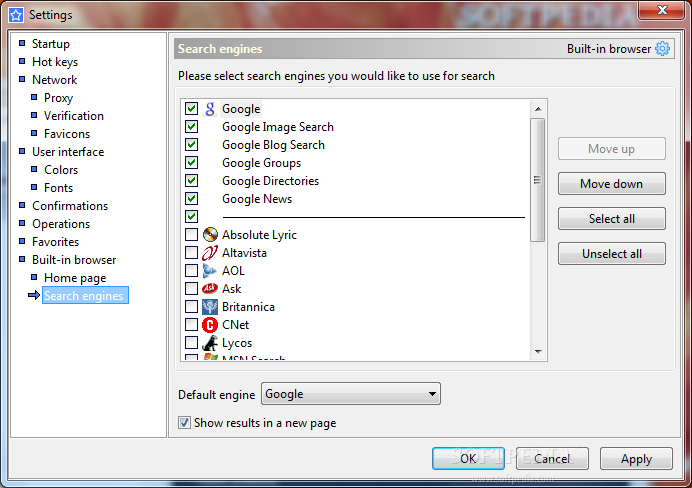692x488 pixels.
Task: Toggle the separator line checkbox
Action: (x=191, y=217)
